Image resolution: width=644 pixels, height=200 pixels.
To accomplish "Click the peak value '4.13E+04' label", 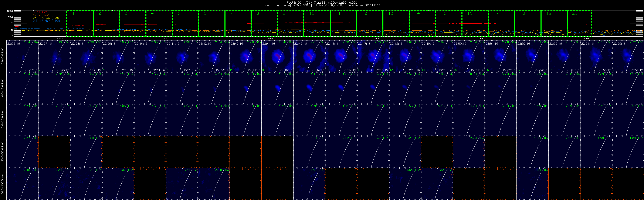I will [222, 74].
